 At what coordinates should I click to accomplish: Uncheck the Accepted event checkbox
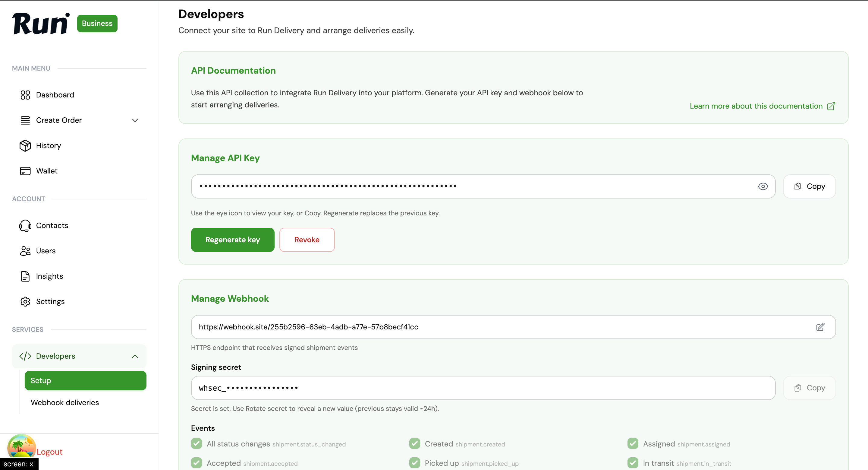[197, 462]
